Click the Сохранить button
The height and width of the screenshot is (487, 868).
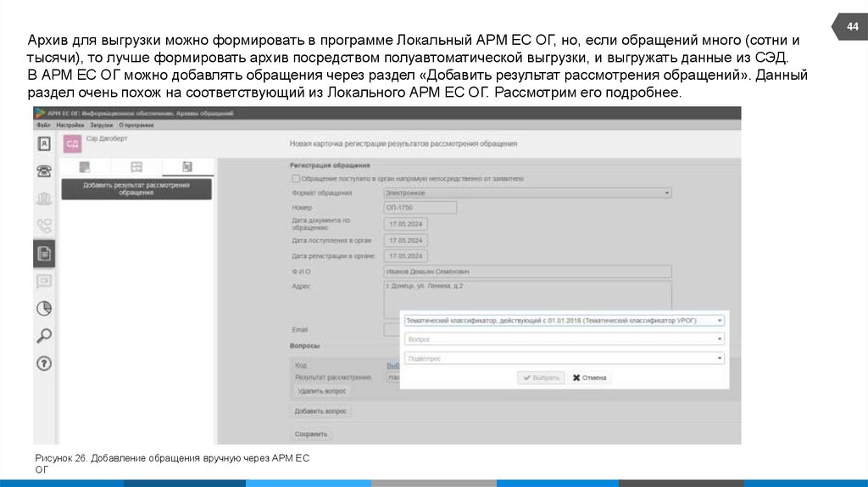311,434
